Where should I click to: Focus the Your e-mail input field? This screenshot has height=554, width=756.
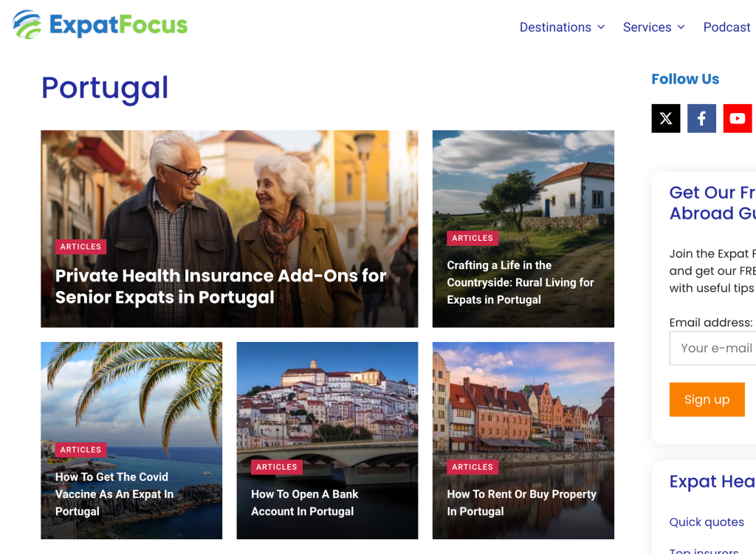click(x=712, y=348)
